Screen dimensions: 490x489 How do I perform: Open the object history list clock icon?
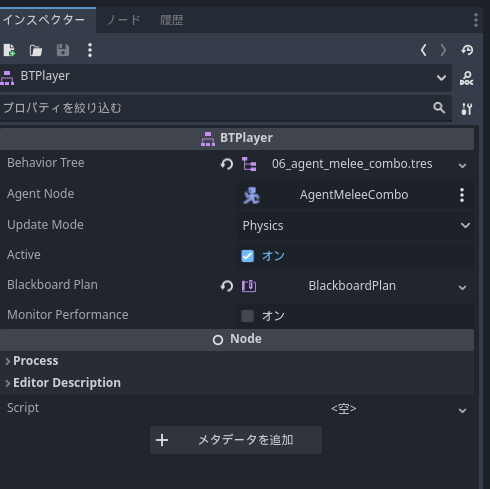point(467,50)
